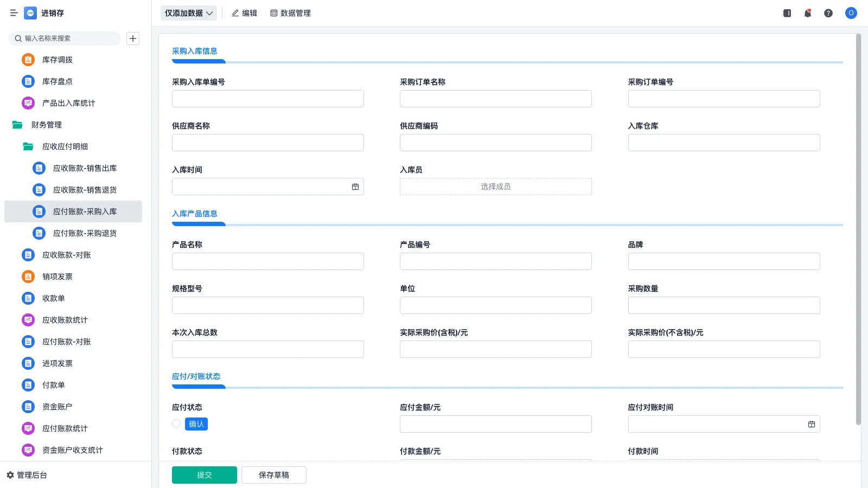Click the 选择成员 member selector field
This screenshot has height=488, width=868.
(x=495, y=186)
